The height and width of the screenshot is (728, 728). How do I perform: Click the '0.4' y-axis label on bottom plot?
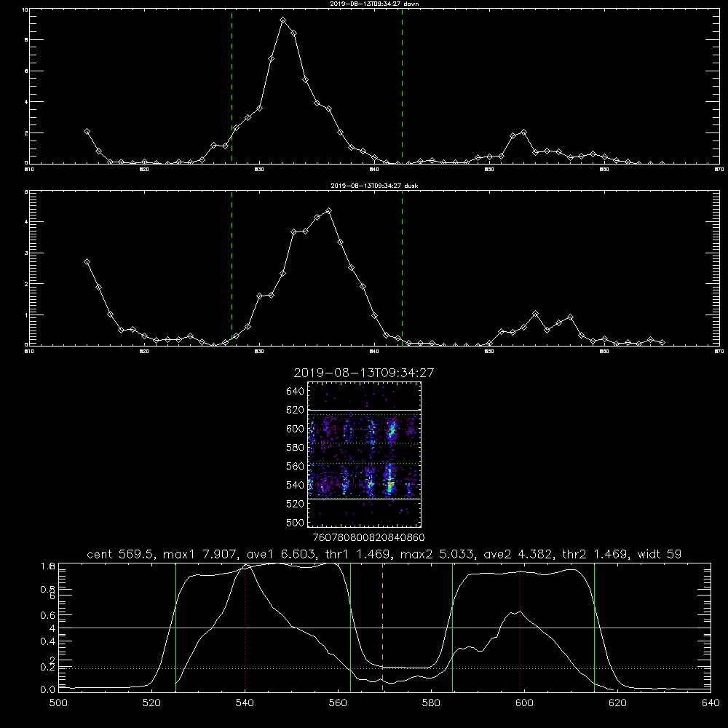click(x=48, y=641)
